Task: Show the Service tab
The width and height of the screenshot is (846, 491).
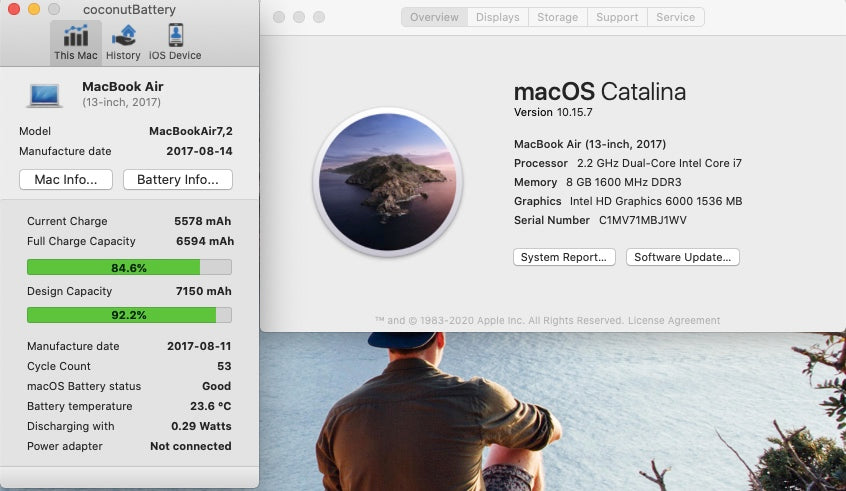Action: (x=675, y=17)
